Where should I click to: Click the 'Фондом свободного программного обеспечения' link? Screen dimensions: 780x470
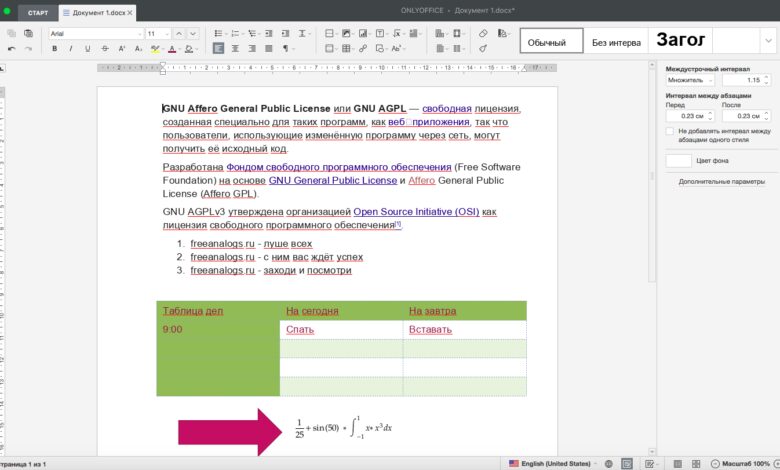tap(339, 167)
